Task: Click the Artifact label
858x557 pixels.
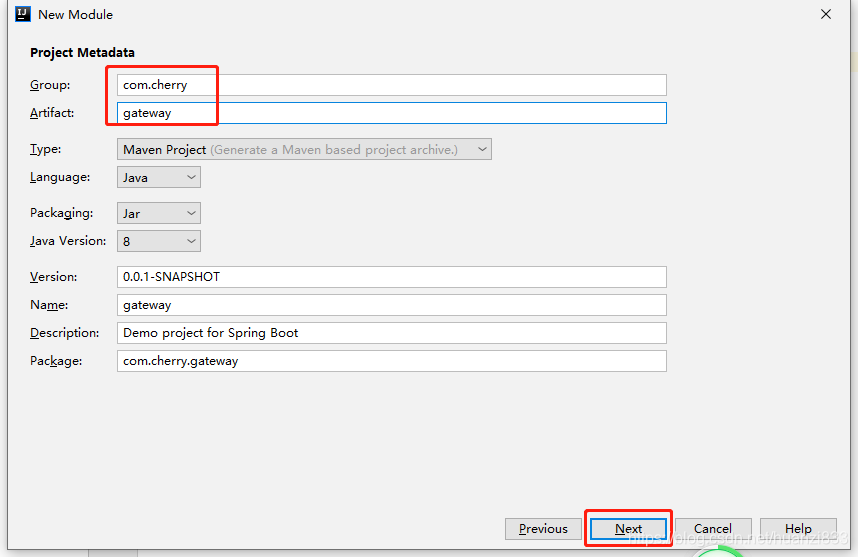Action: coord(52,113)
